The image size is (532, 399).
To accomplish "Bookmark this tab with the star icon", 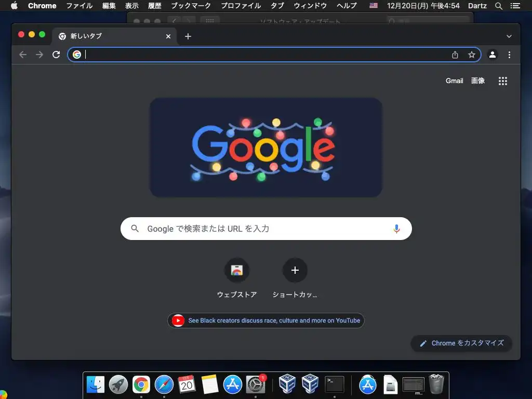I will click(x=472, y=55).
